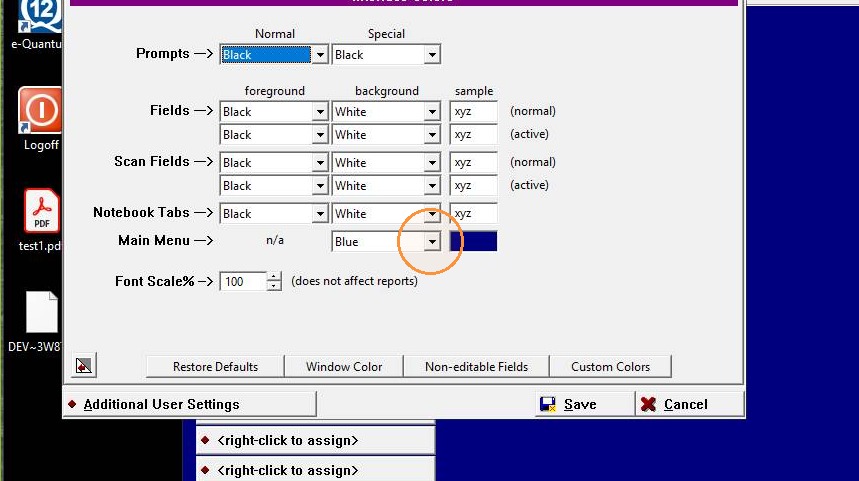Increase Font Scale with the up arrow
859x481 pixels.
tap(274, 277)
